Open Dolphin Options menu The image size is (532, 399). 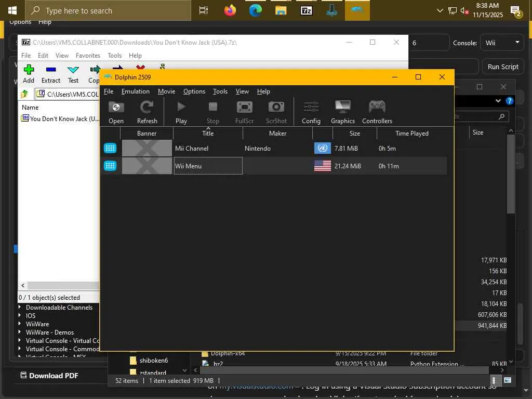pyautogui.click(x=194, y=91)
